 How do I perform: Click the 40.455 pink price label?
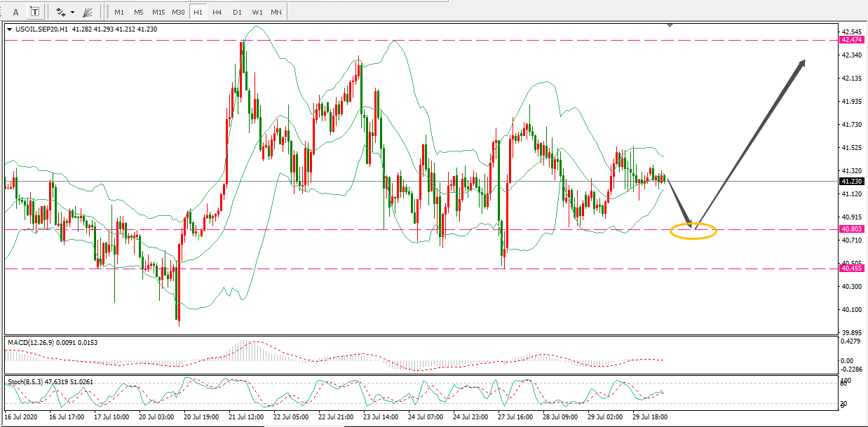[x=850, y=269]
